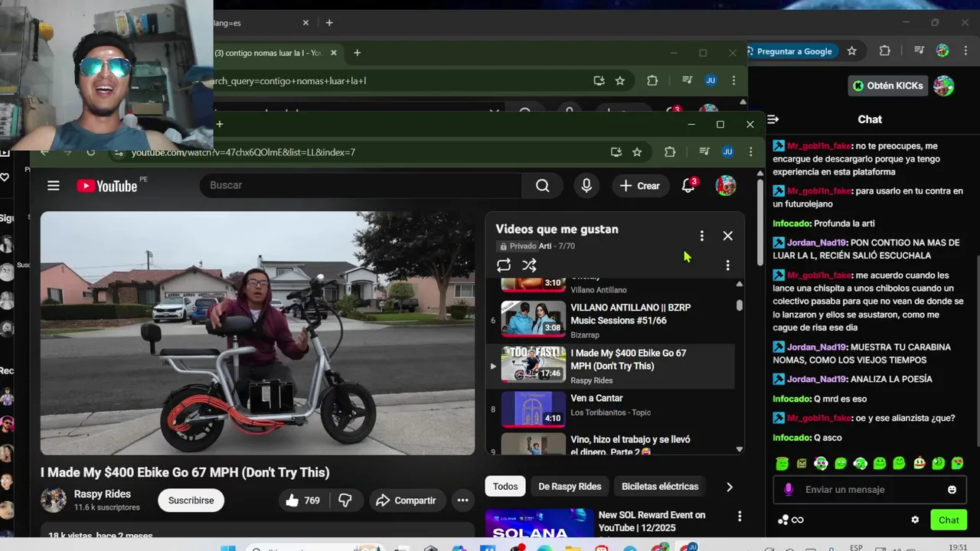This screenshot has height=551, width=980.
Task: Open more actions beside the Compartir button
Action: 462,500
